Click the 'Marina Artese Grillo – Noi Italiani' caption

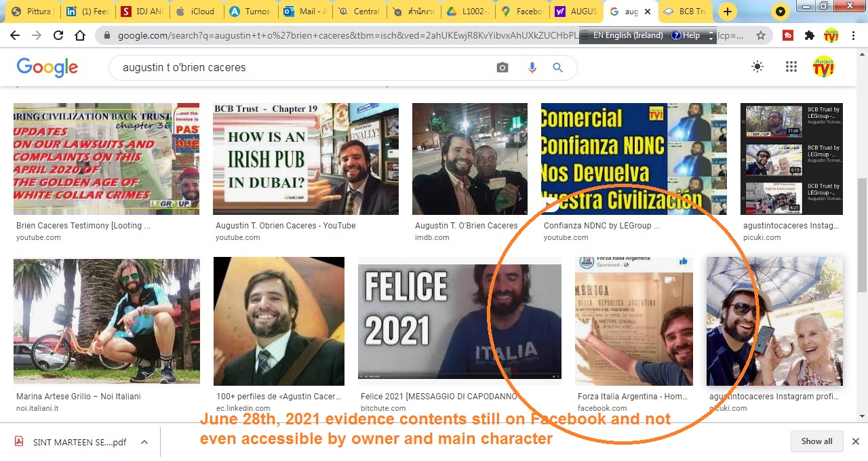(79, 397)
